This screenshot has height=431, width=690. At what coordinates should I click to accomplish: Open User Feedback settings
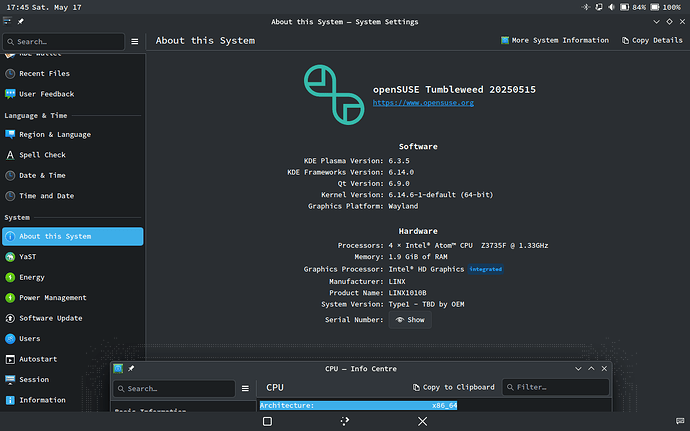click(73, 94)
